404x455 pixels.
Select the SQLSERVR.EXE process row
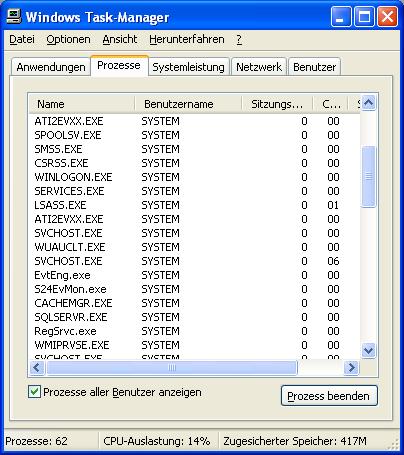194,317
